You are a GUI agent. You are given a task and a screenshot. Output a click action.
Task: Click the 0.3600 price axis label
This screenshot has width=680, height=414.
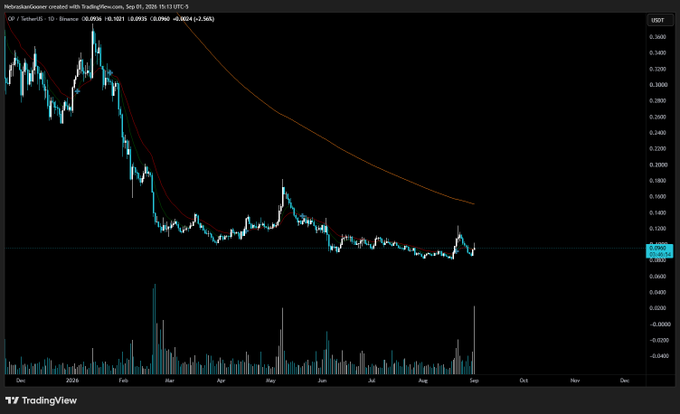coord(657,37)
